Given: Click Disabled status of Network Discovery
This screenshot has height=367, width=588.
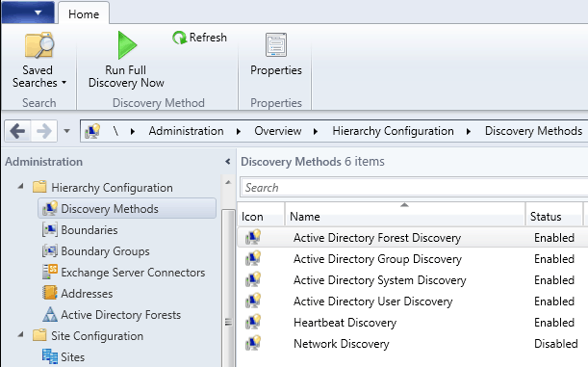Looking at the screenshot, I should point(555,344).
